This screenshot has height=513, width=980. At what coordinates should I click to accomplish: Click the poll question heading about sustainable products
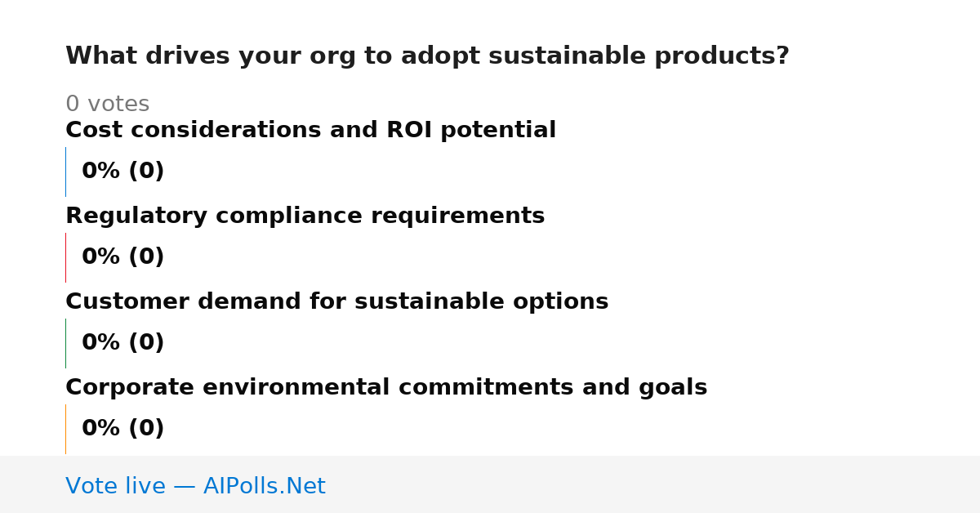point(427,56)
